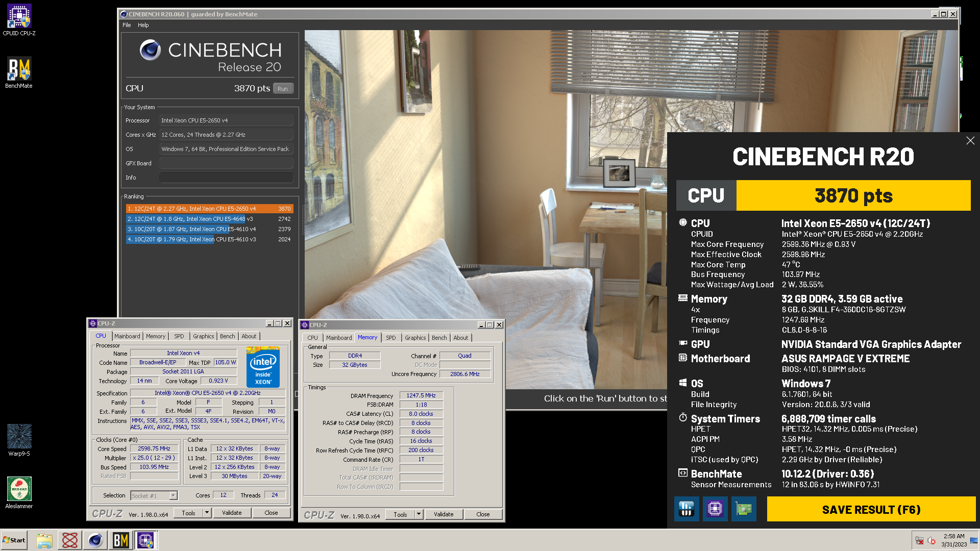This screenshot has height=551, width=980.
Task: Expand Tools dropdown arrow in left CPU-Z
Action: (207, 513)
